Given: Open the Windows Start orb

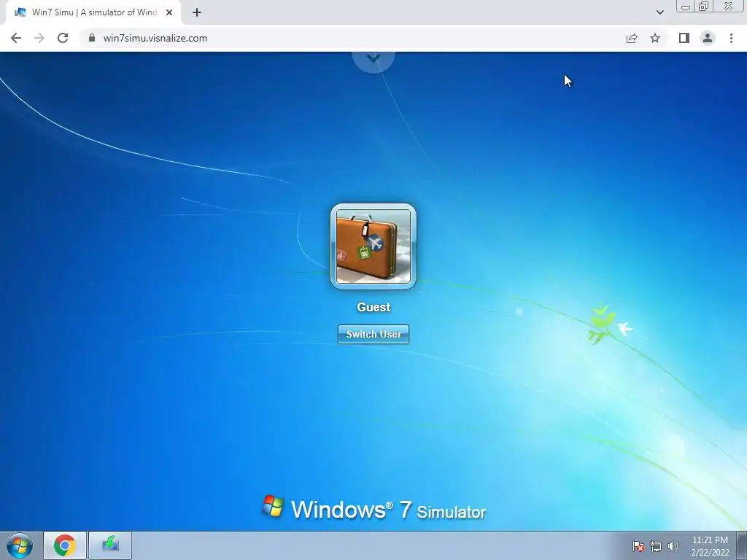Looking at the screenshot, I should pos(20,545).
